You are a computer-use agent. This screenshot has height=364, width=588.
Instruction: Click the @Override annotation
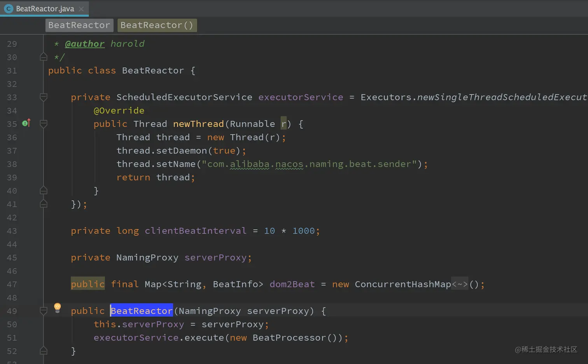119,110
